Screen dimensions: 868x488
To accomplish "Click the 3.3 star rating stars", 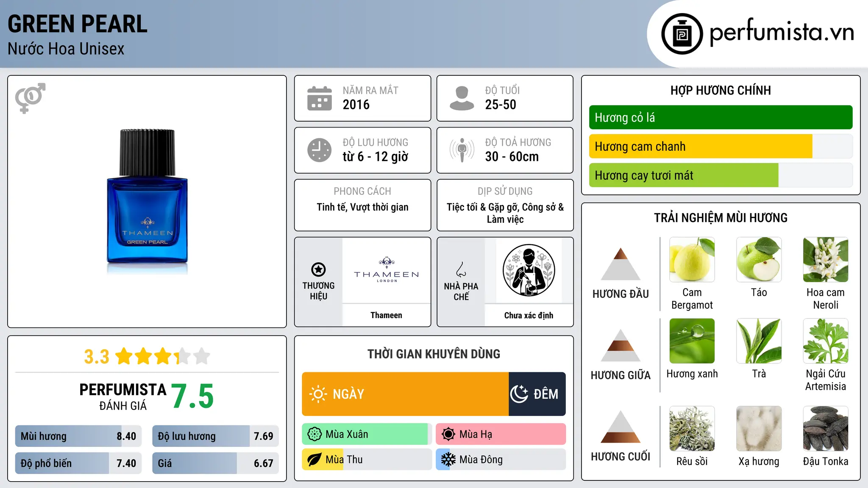I will click(163, 356).
